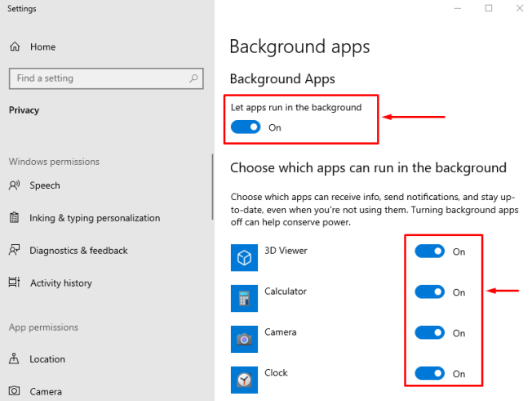532x401 pixels.
Task: Minimize the Settings window
Action: coord(458,8)
